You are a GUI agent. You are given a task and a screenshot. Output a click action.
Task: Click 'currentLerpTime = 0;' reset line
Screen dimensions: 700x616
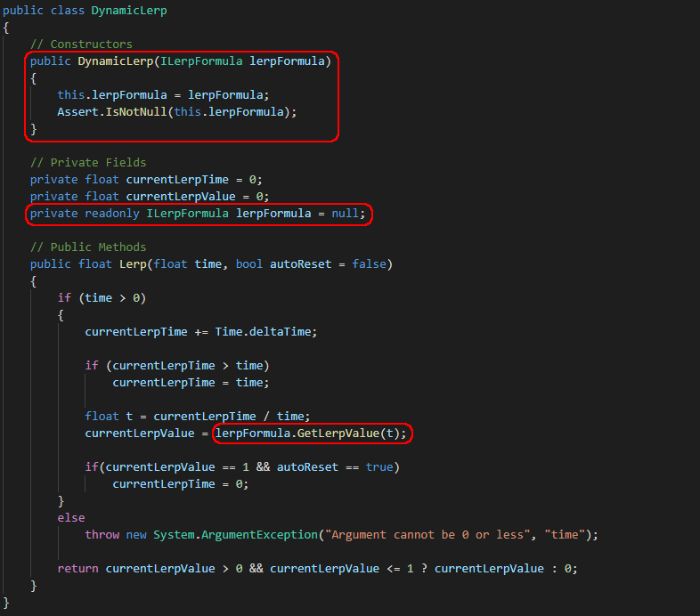pos(181,484)
